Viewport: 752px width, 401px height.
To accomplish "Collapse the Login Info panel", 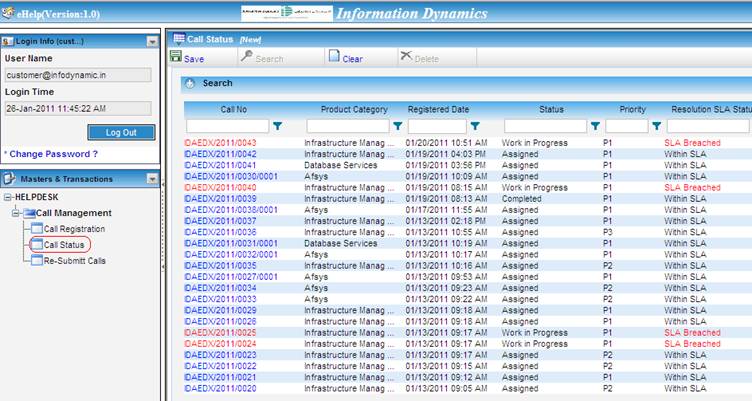I will click(152, 42).
